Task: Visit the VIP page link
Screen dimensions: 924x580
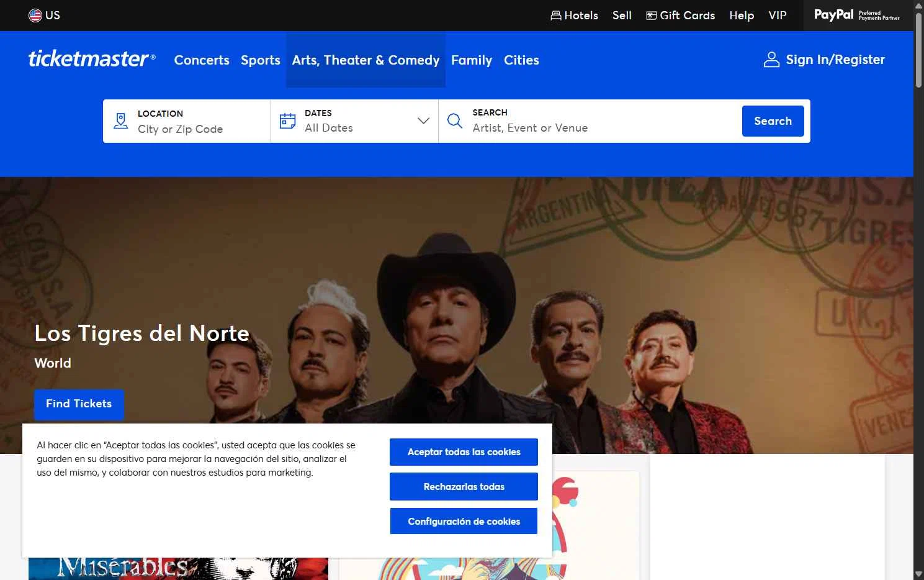Action: pyautogui.click(x=778, y=16)
